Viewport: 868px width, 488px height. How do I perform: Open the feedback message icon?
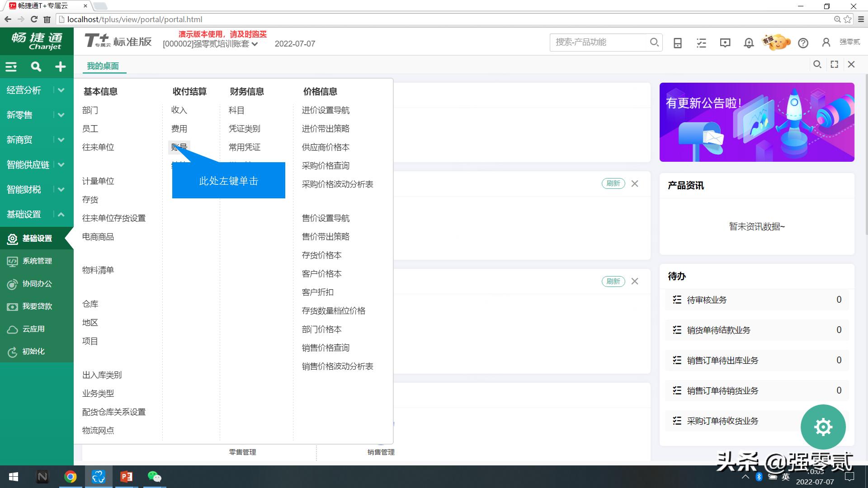(725, 42)
